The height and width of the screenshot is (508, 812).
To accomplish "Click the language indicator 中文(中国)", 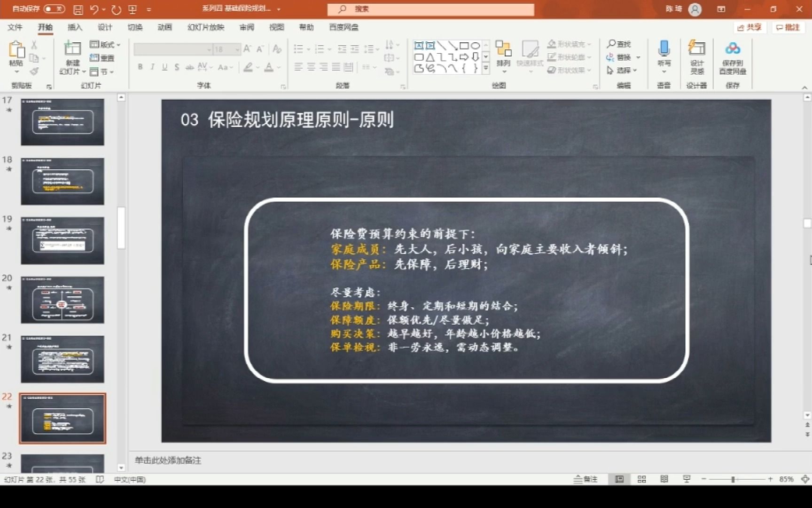I will pyautogui.click(x=130, y=479).
